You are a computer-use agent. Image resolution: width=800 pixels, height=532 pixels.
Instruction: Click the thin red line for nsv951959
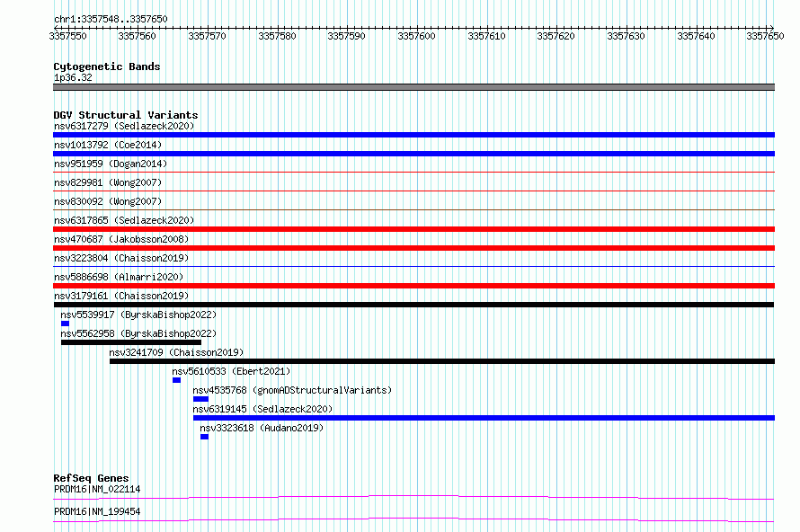413,172
